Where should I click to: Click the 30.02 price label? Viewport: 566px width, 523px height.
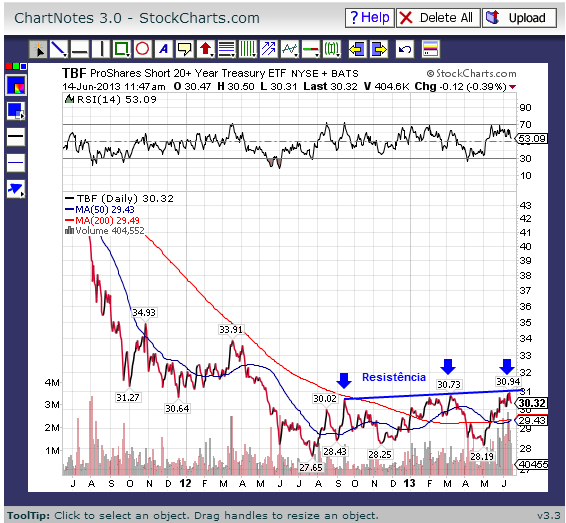[x=325, y=398]
